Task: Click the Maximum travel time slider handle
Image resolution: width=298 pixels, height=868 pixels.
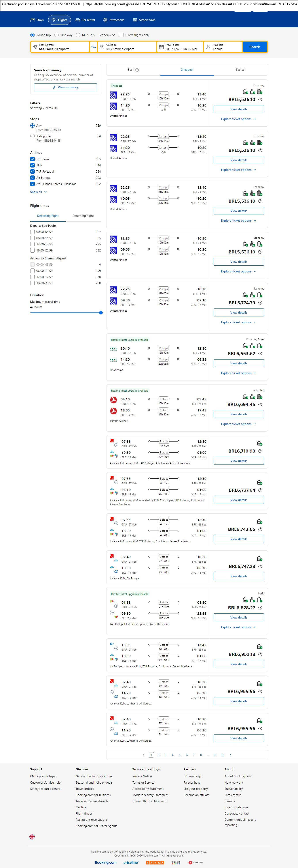Action: (x=101, y=313)
